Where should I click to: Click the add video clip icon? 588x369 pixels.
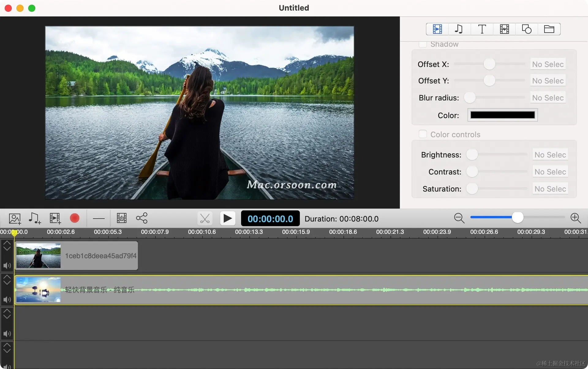click(55, 218)
